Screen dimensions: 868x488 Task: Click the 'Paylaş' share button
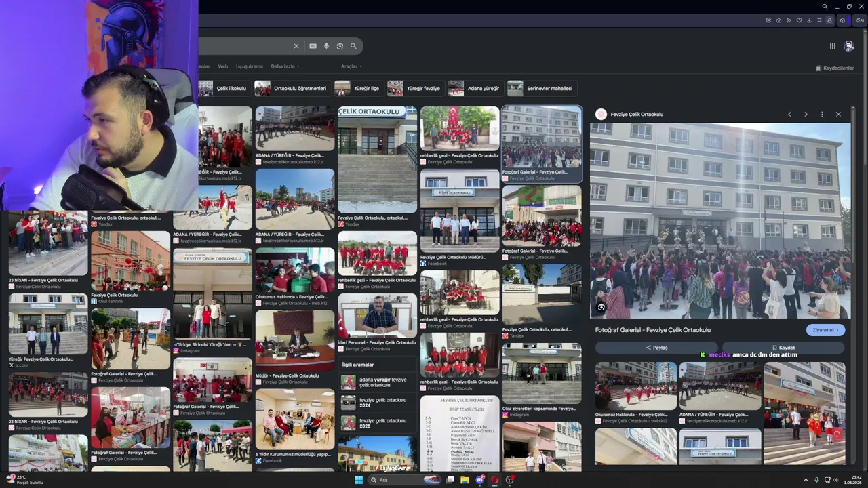click(656, 348)
